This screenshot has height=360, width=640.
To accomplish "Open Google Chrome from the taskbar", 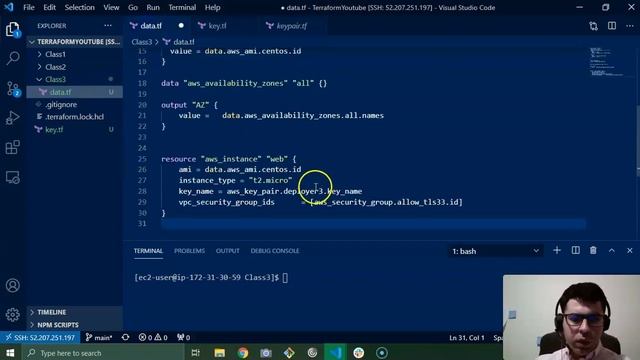I will click(x=243, y=353).
